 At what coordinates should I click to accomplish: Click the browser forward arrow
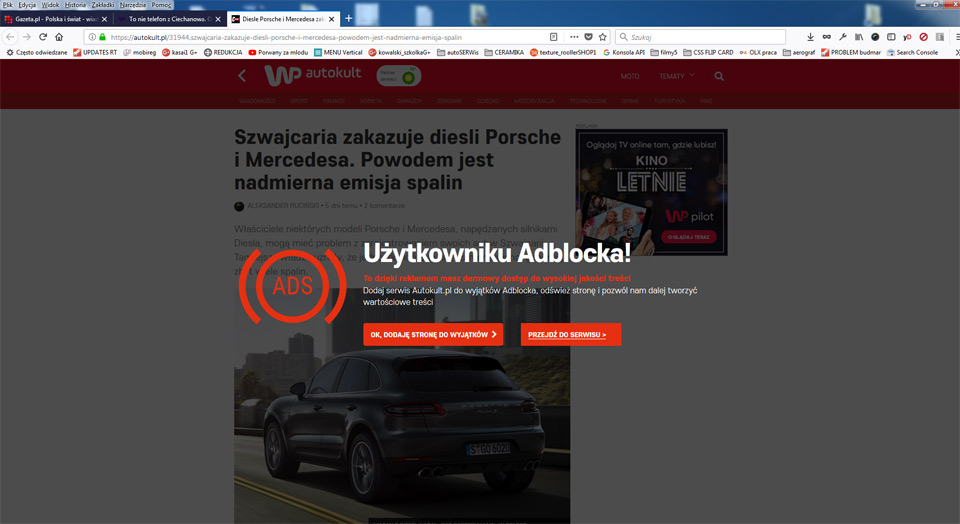(x=26, y=37)
